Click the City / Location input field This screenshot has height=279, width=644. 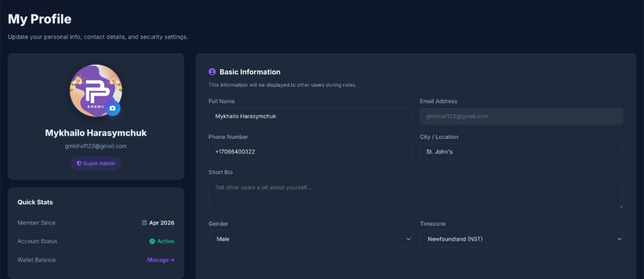point(521,151)
